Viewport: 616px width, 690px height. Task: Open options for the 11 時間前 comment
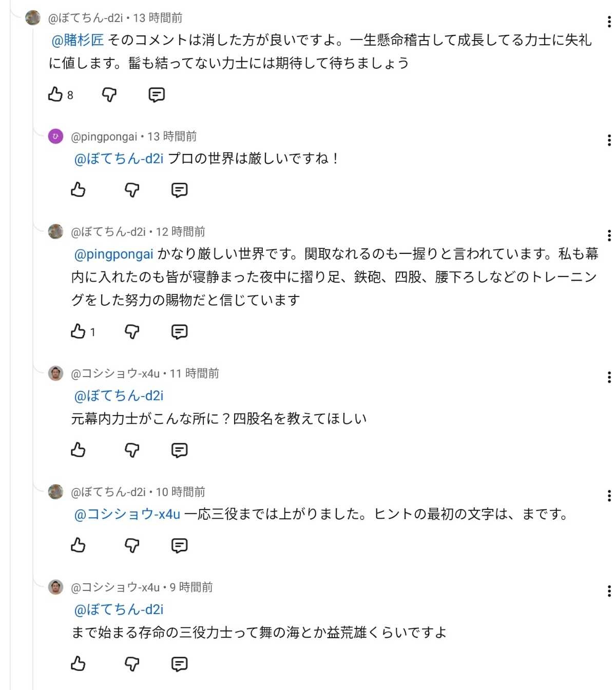click(609, 377)
